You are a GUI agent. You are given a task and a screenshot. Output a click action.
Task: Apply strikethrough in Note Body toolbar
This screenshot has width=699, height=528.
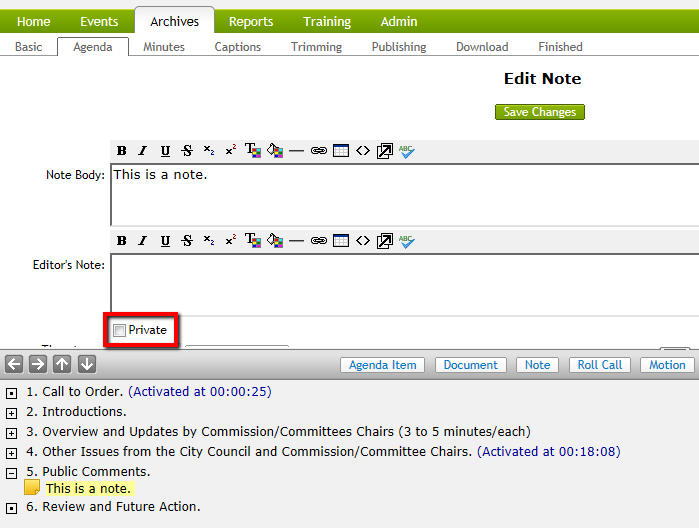coord(187,151)
